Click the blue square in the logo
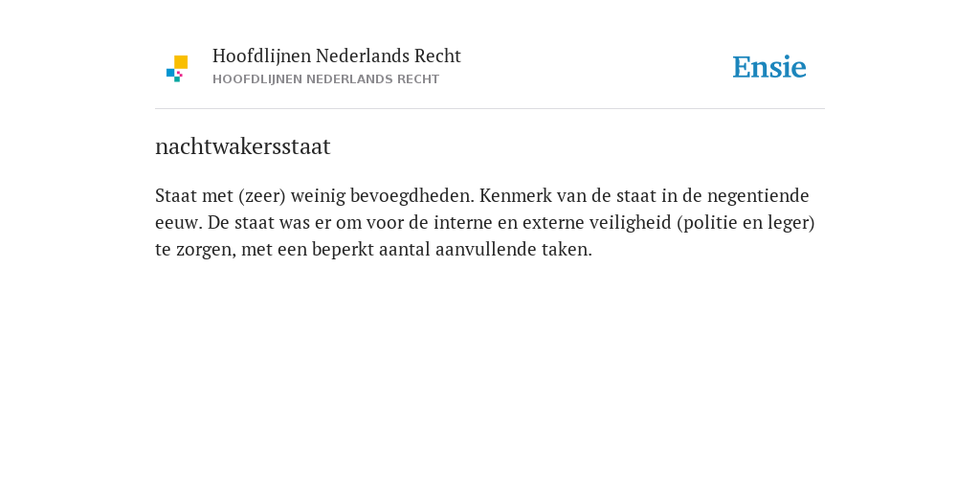 [x=170, y=73]
